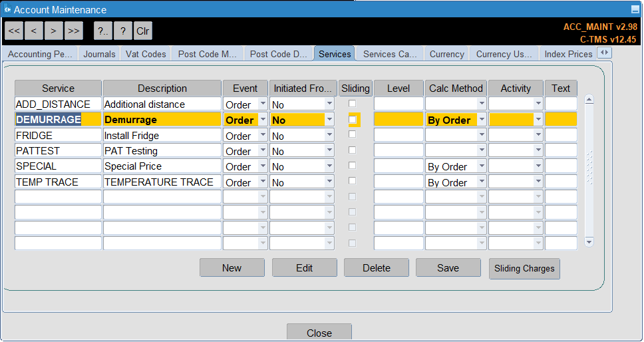Open Activity dropdown on ADD_DISTANCE row
The width and height of the screenshot is (644, 342).
pyautogui.click(x=538, y=104)
